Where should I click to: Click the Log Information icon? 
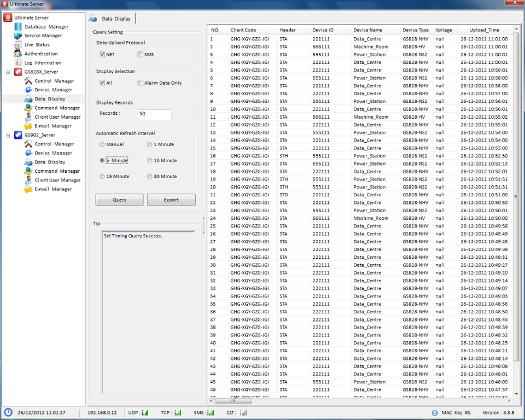tap(18, 63)
